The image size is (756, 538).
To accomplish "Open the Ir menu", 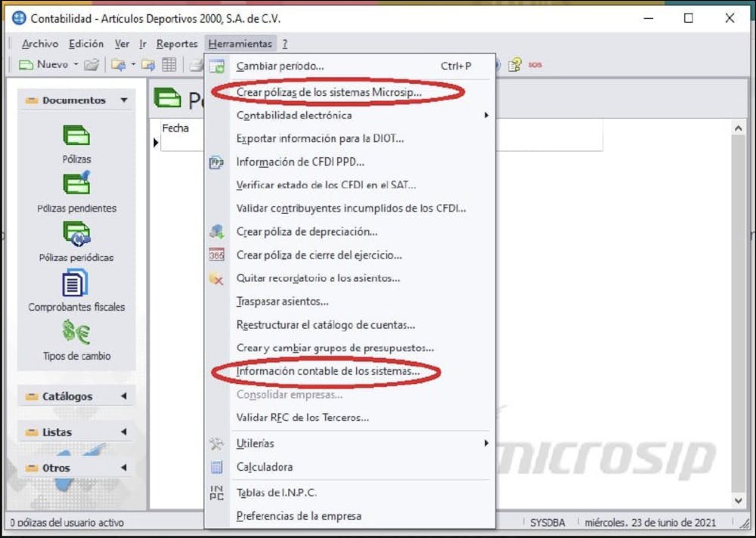I will click(x=143, y=44).
